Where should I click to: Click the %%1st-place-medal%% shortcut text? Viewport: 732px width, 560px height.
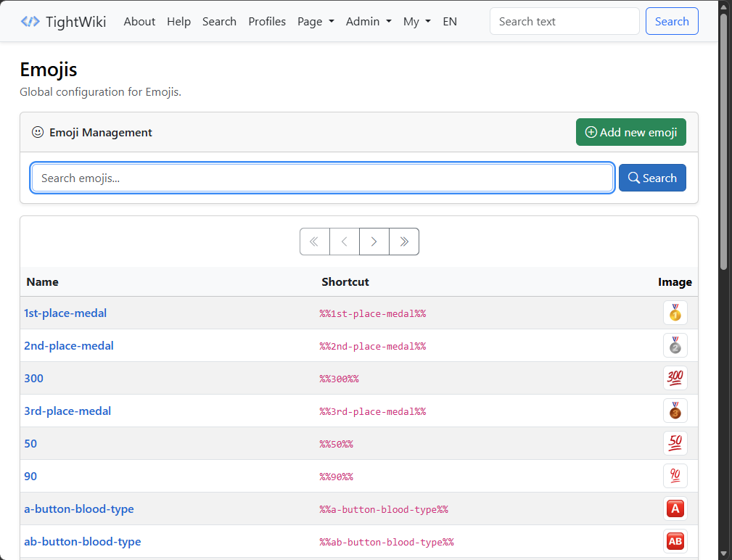(x=373, y=313)
